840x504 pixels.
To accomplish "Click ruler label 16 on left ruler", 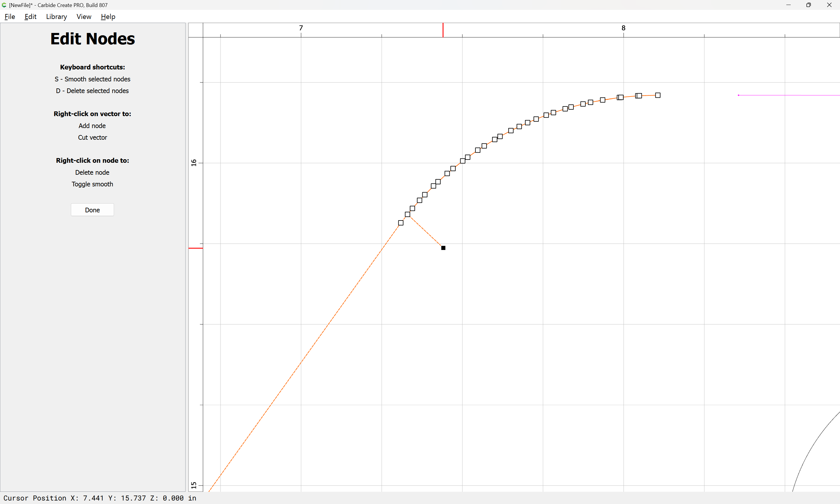I will [194, 163].
